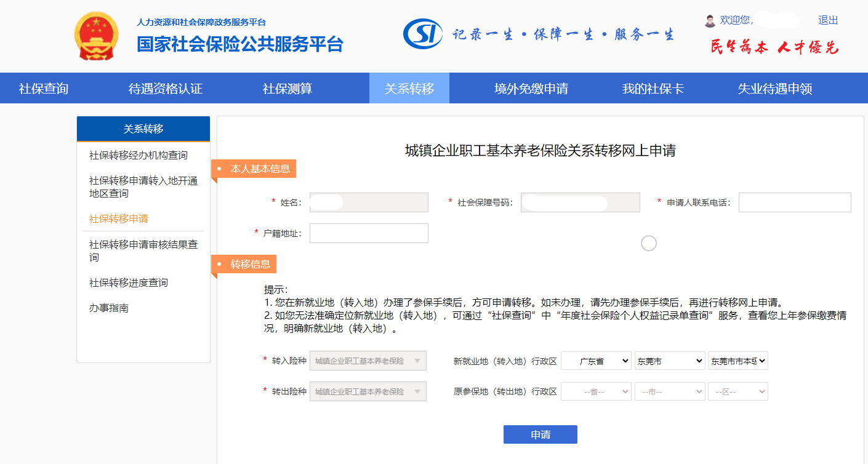Open the 社保查询 menu
This screenshot has height=464, width=868.
44,89
